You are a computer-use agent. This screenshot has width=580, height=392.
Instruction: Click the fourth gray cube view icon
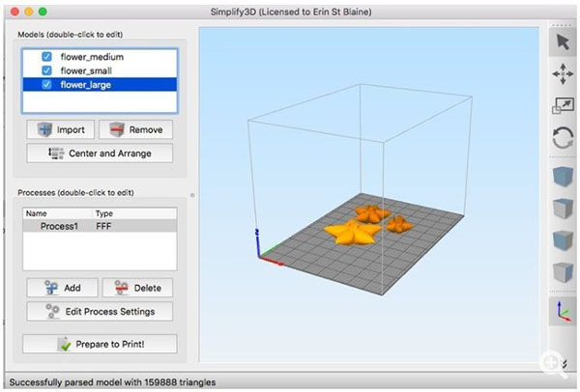point(562,271)
